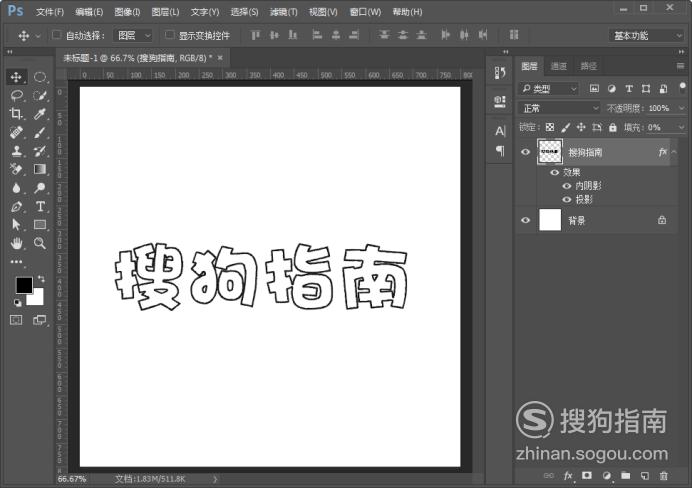692x488 pixels.
Task: Reset default foreground and background colors
Action: 17,303
